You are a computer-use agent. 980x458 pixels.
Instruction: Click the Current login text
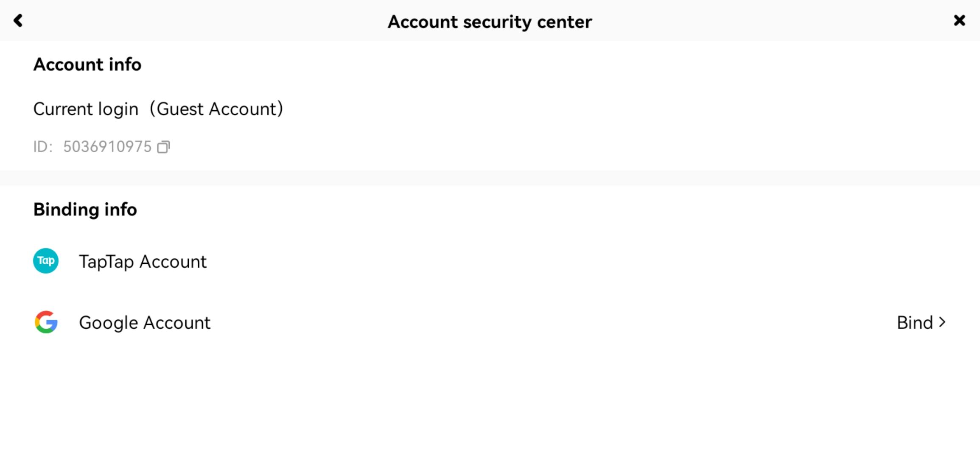(86, 109)
